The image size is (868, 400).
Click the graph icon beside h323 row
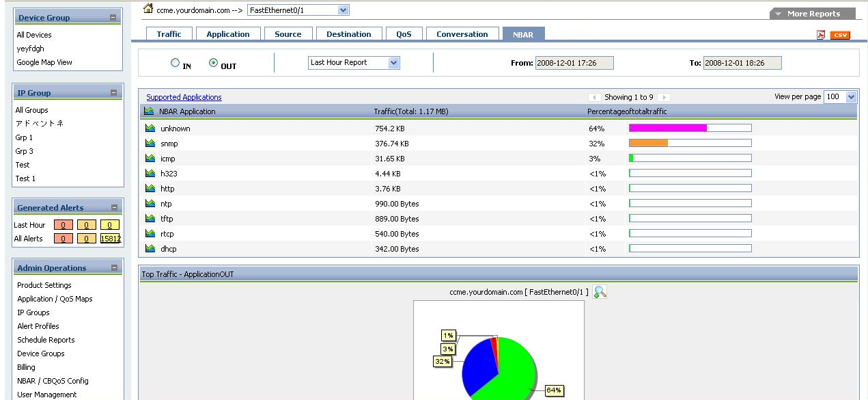click(150, 174)
